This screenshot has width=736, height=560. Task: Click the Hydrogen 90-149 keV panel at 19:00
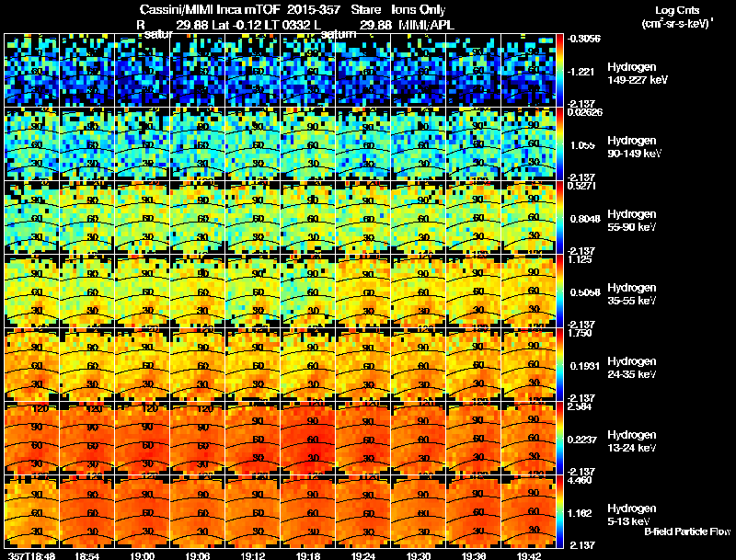(143, 144)
